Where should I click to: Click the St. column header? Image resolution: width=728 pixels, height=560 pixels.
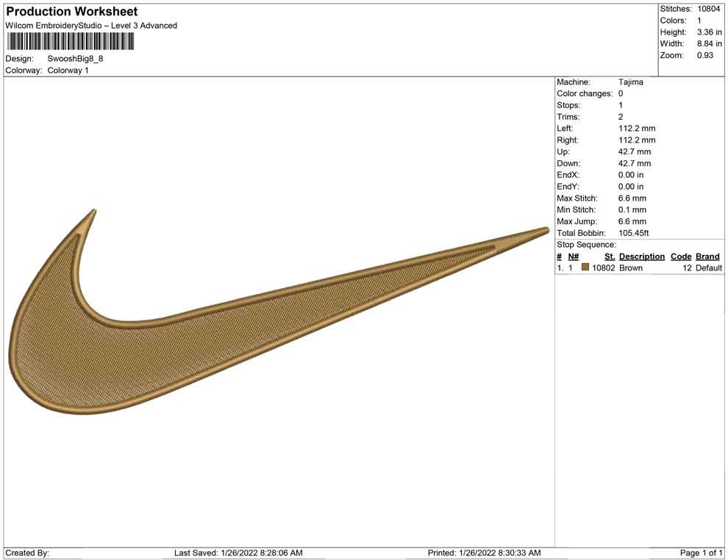coord(609,256)
